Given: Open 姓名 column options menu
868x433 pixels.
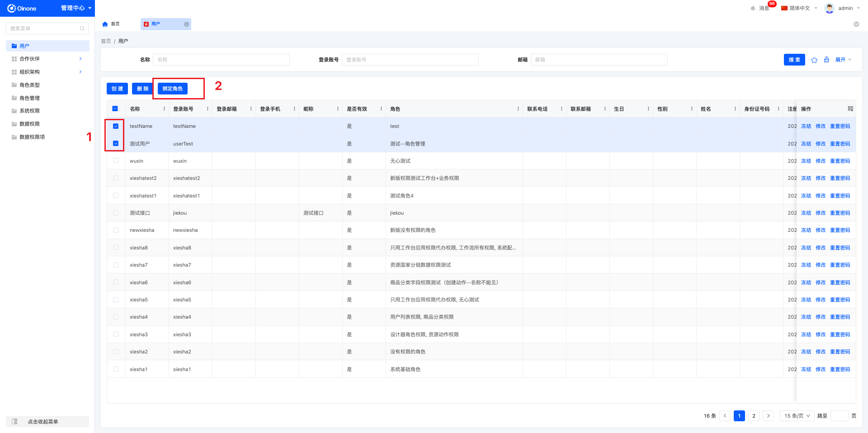Looking at the screenshot, I should tap(735, 109).
